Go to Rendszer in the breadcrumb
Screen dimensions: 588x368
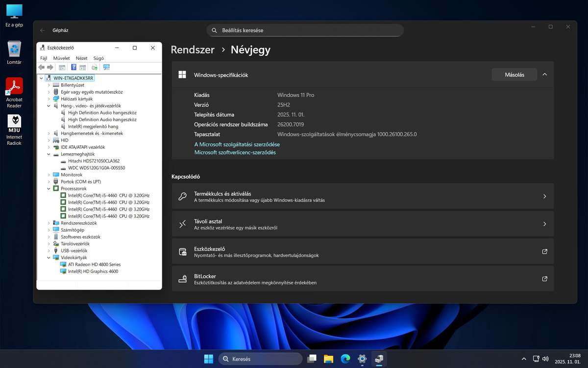(193, 50)
